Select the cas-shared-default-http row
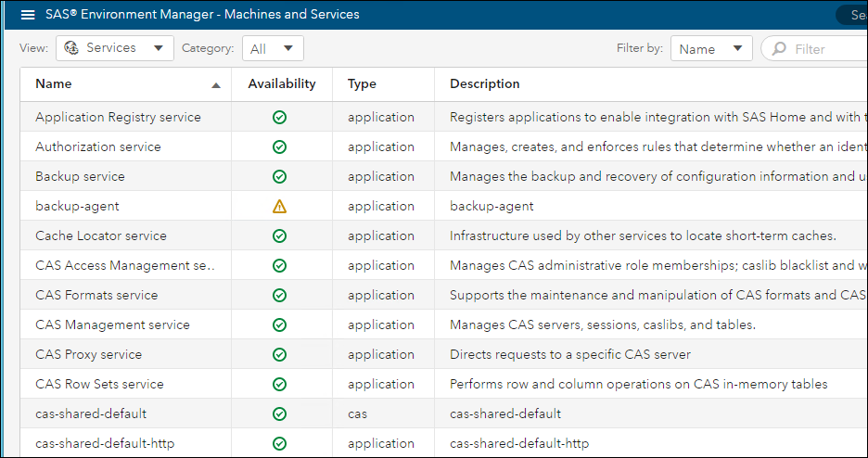 105,444
